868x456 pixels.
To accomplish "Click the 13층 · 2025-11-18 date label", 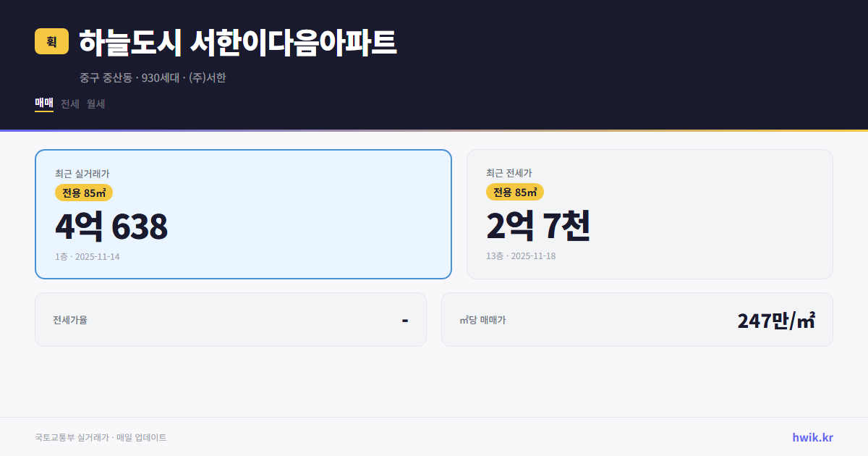I will tap(521, 256).
